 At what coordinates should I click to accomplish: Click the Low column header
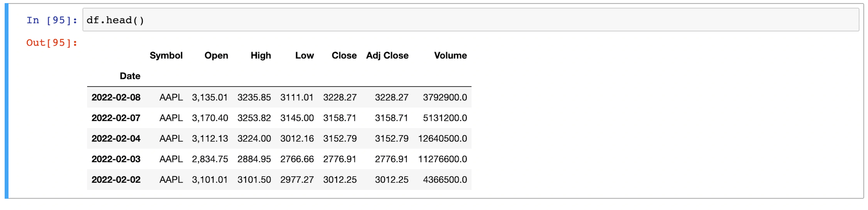[304, 55]
